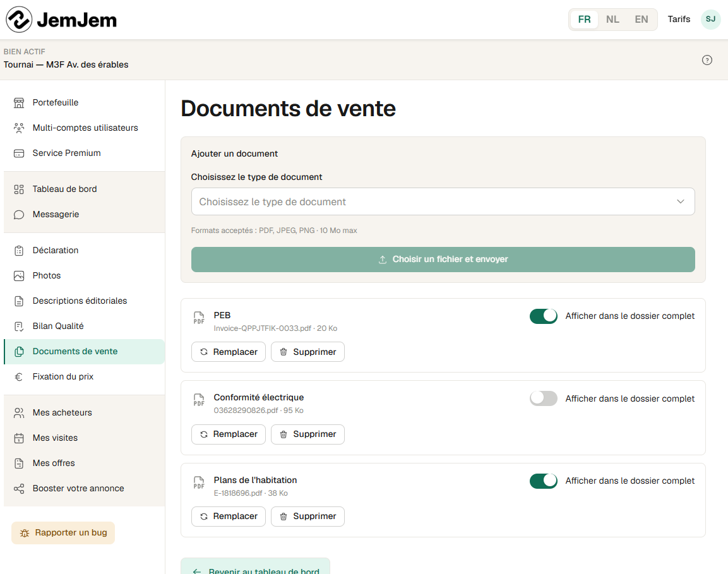Click the Photos image icon
Viewport: 728px width, 574px height.
coord(19,276)
